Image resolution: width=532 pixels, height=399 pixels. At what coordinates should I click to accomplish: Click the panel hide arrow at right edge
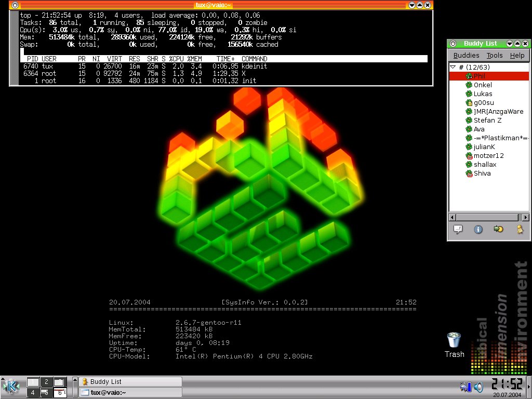(x=529, y=387)
